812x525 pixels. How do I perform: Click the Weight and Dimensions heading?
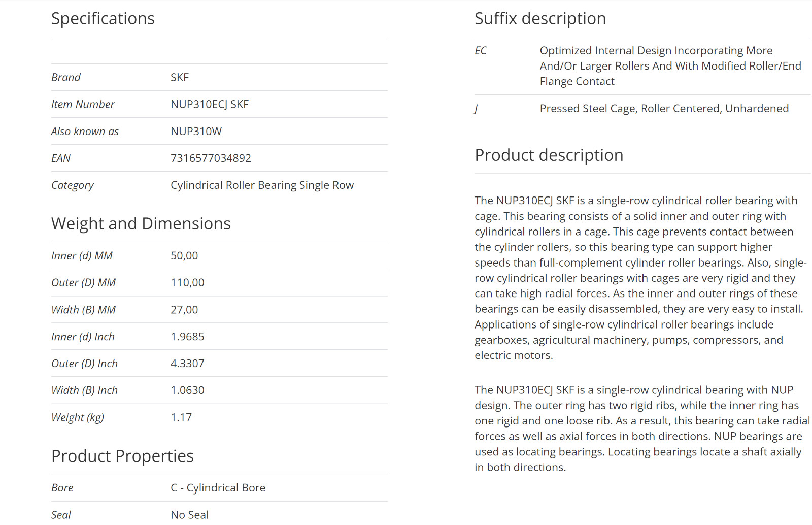coord(141,224)
